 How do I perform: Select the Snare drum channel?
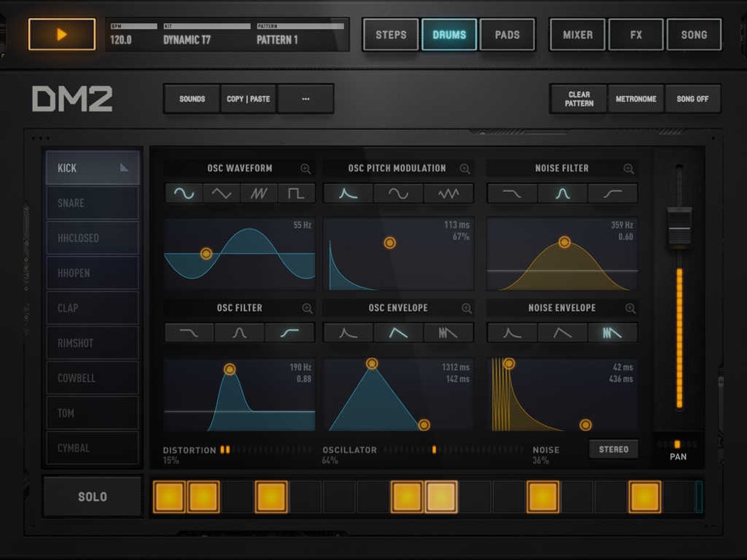pyautogui.click(x=93, y=203)
